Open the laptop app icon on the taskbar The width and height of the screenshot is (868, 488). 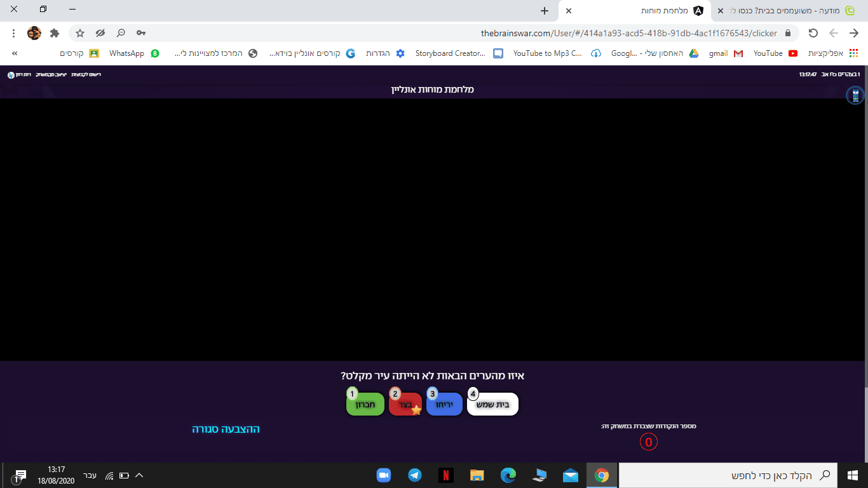[x=539, y=475]
